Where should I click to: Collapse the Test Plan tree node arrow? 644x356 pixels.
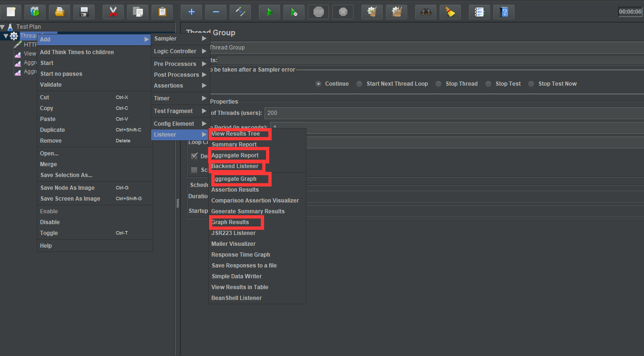[2, 27]
